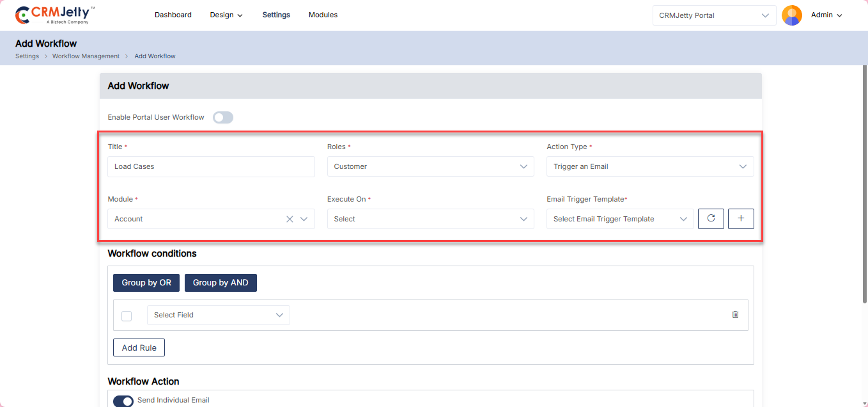Go to Dashboard in top menu

[173, 15]
